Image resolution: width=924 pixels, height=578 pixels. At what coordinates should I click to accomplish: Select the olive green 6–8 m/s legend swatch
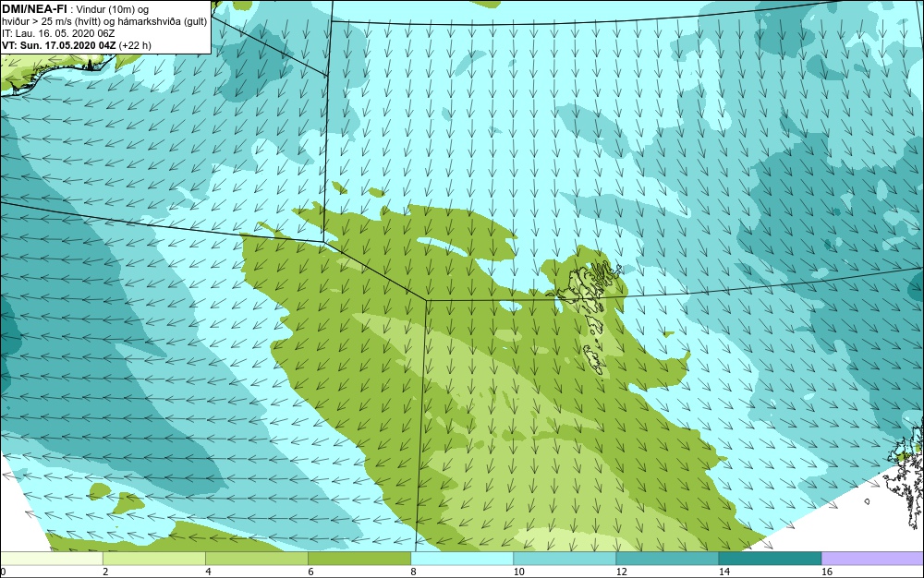[359, 559]
